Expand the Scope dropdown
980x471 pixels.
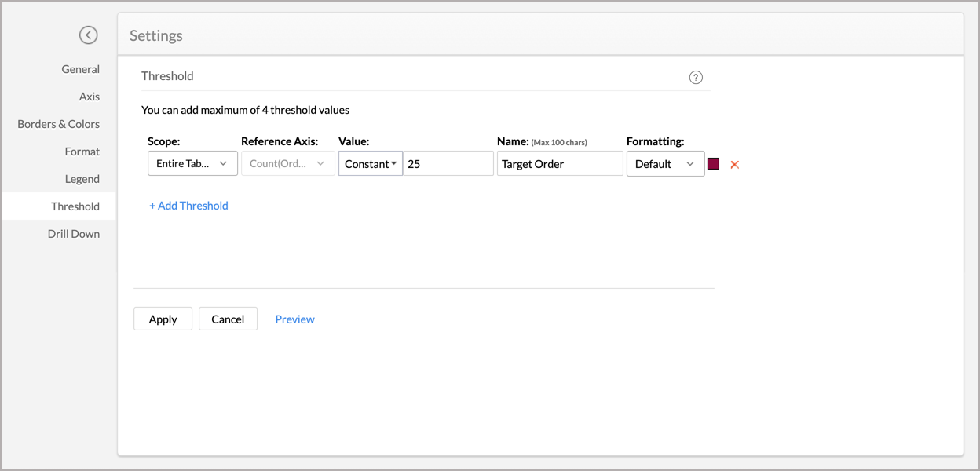[x=192, y=163]
